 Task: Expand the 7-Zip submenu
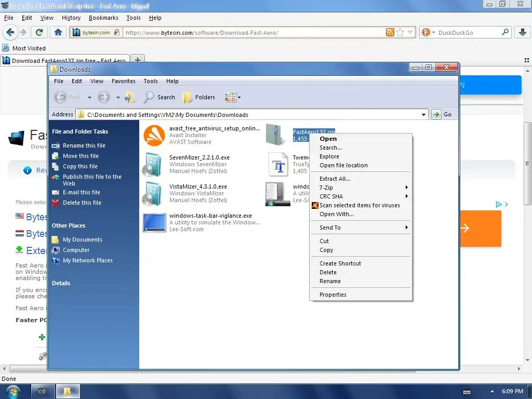[x=361, y=188]
